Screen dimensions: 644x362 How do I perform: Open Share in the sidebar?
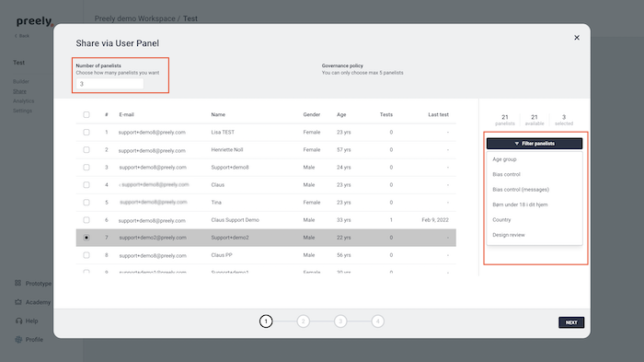click(x=19, y=91)
